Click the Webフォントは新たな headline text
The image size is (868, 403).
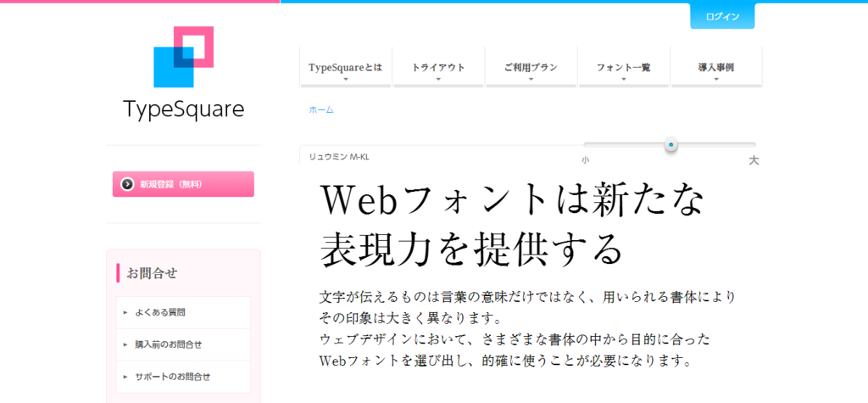(513, 200)
